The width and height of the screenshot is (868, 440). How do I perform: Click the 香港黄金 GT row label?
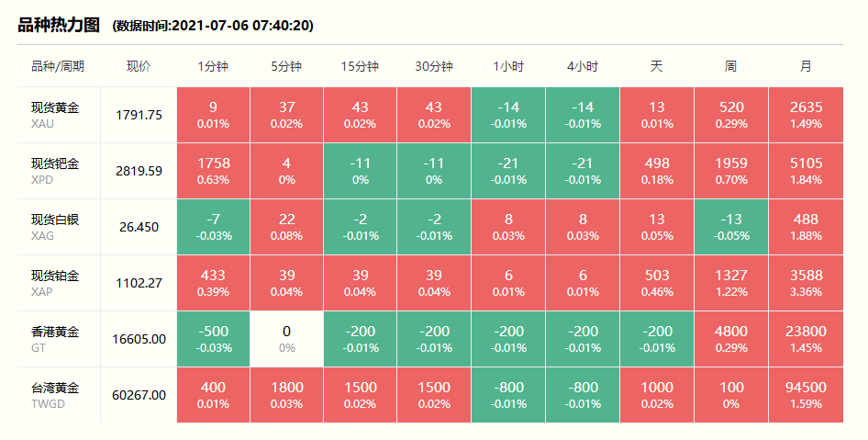coord(55,338)
